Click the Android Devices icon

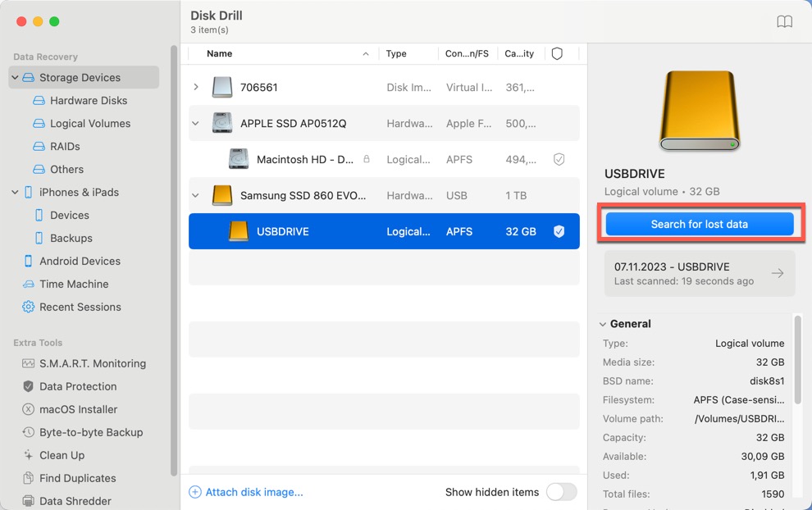click(29, 261)
